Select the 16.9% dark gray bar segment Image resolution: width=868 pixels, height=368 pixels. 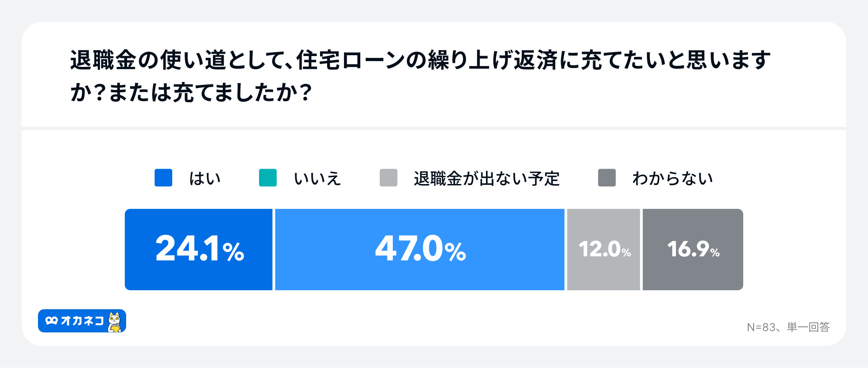693,250
